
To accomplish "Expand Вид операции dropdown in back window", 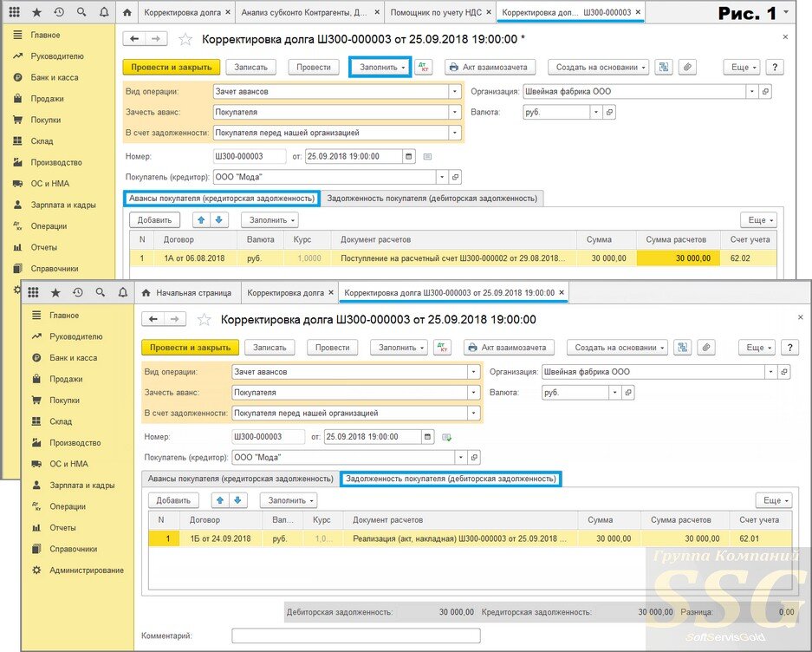I will click(455, 91).
